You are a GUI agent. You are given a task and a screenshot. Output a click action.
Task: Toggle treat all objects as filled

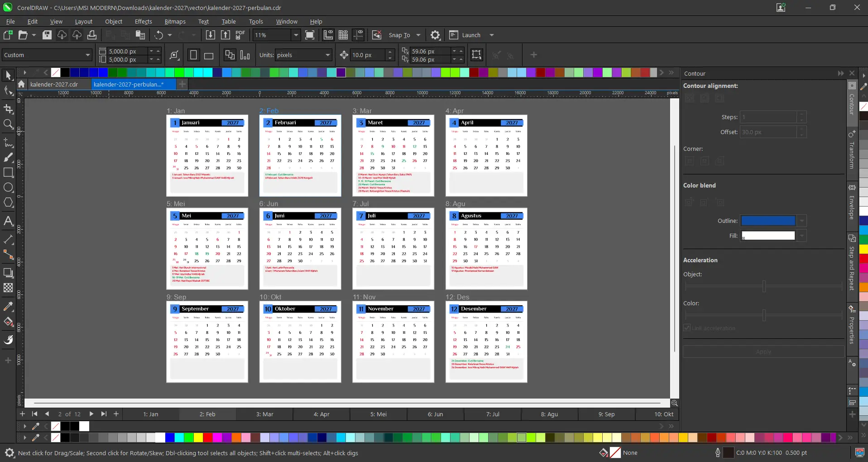pyautogui.click(x=476, y=55)
